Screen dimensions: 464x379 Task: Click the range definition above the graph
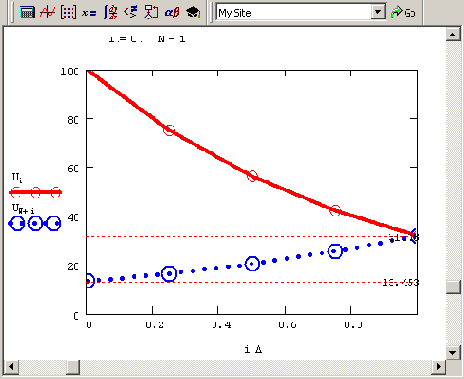click(x=147, y=39)
